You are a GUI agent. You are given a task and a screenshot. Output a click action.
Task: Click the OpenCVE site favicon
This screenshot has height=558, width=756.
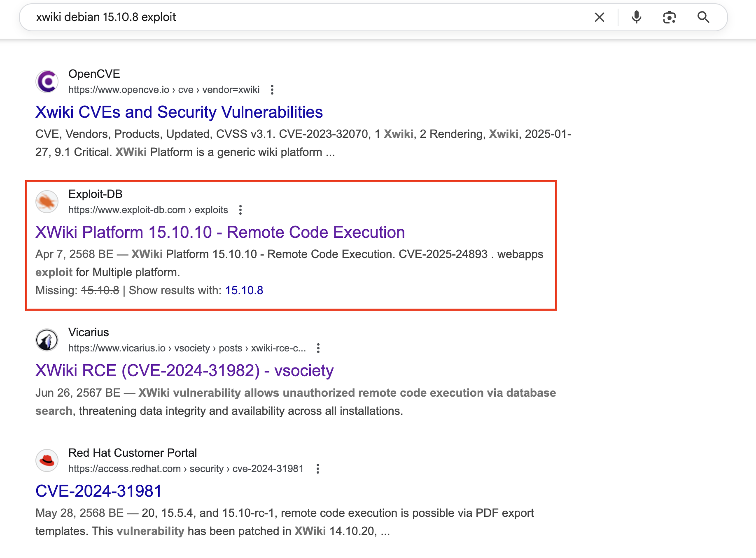point(47,81)
